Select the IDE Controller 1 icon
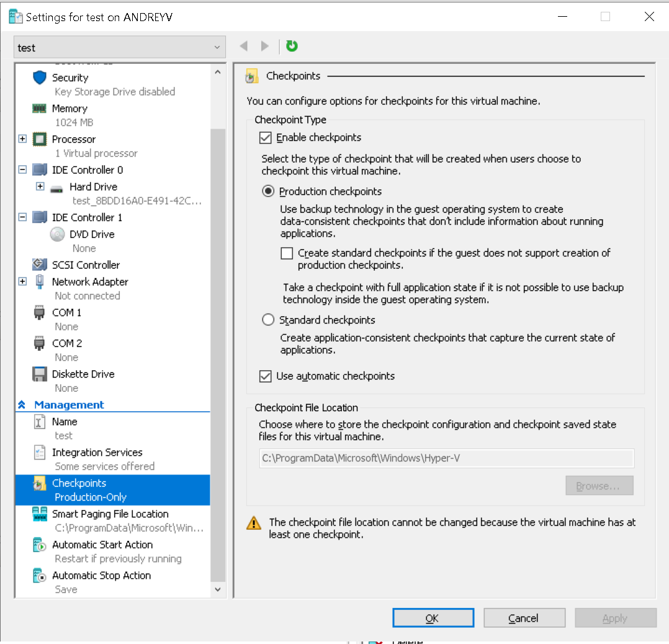669x644 pixels. click(x=40, y=217)
